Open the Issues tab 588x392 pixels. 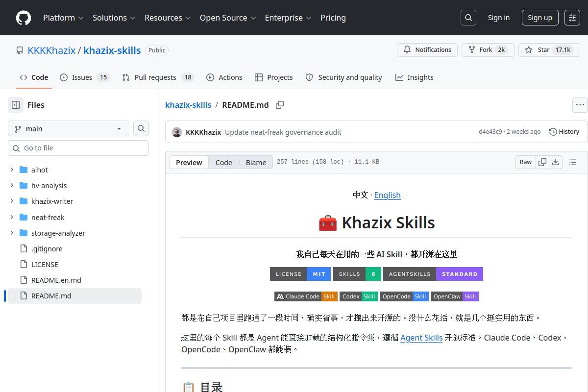tap(84, 77)
